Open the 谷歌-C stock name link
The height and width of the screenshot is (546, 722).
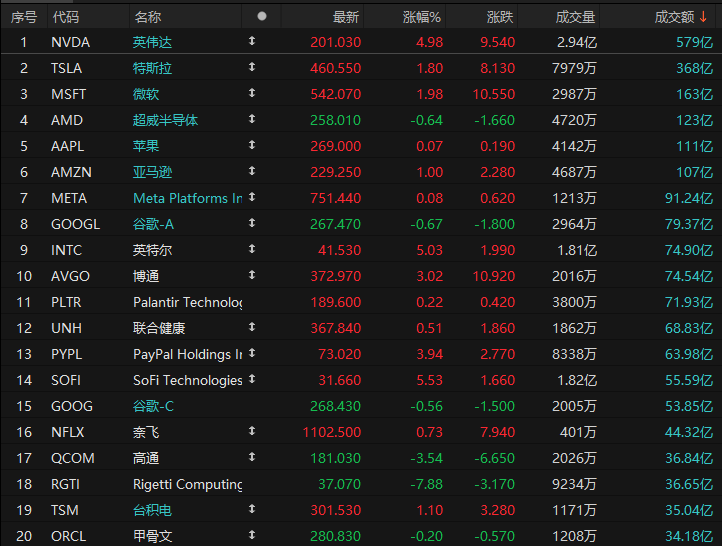[x=153, y=406]
